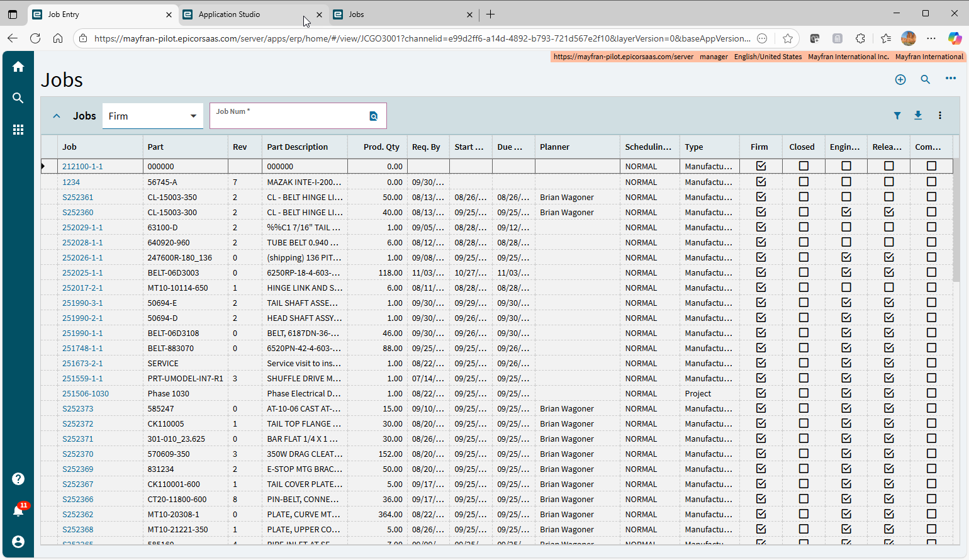Image resolution: width=969 pixels, height=560 pixels.
Task: Toggle Firm checkbox for job 212100-1-1
Action: click(761, 166)
